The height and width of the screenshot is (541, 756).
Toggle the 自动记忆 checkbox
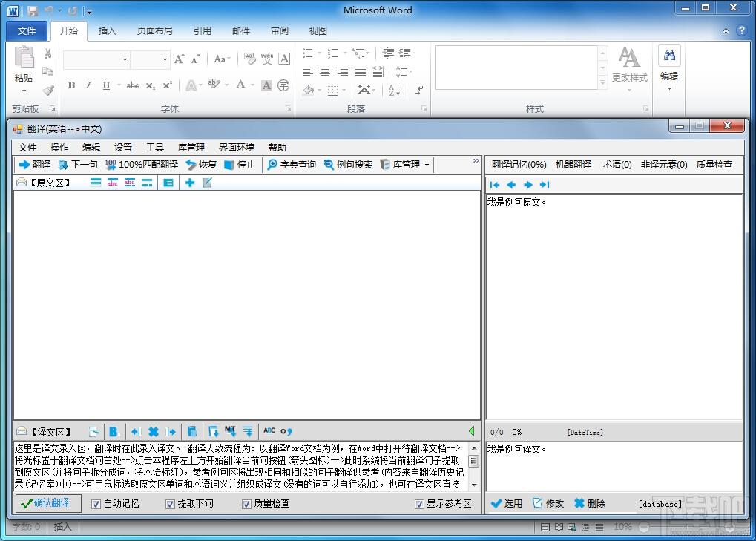tap(96, 504)
